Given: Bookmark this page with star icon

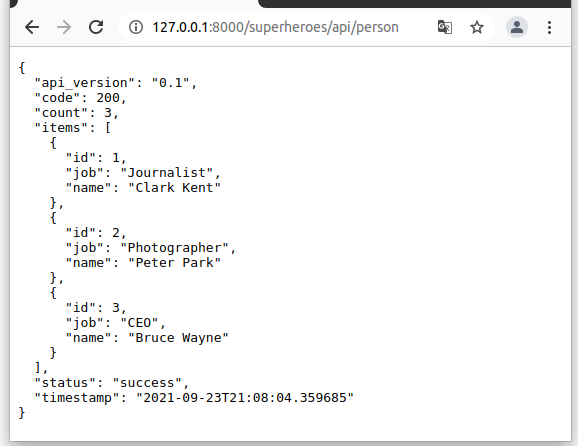Looking at the screenshot, I should click(x=477, y=27).
